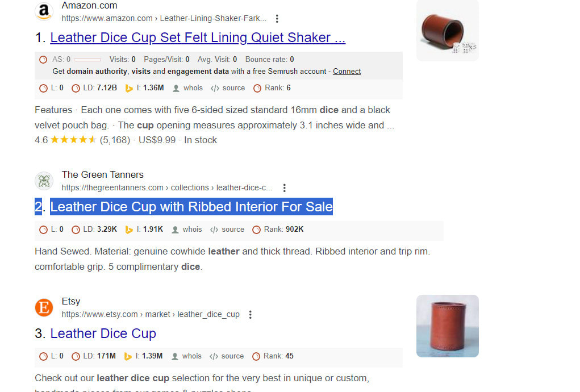Viewport: 580px width, 392px height.
Task: Click the Connect Semrush account link
Action: [347, 72]
